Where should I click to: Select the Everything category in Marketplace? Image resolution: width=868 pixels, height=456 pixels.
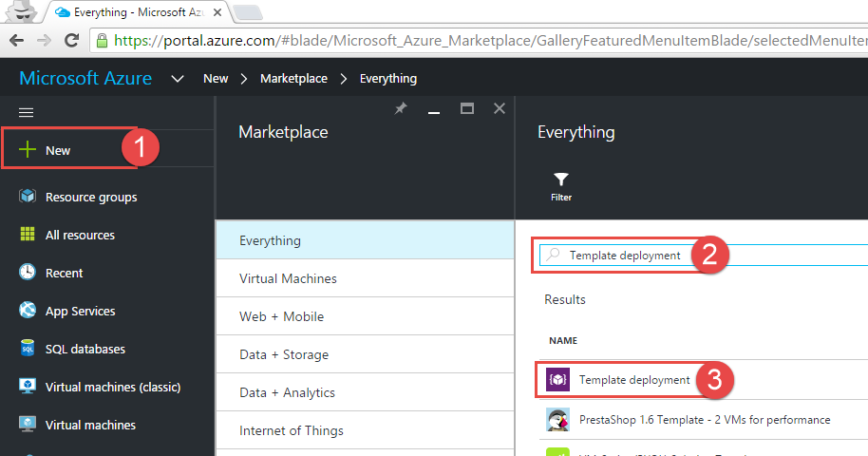coord(270,240)
